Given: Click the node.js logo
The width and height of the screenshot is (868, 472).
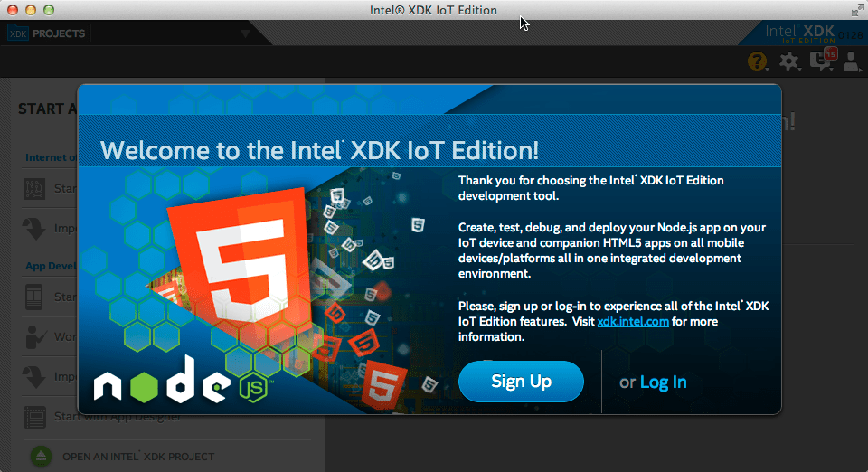Looking at the screenshot, I should 183,382.
